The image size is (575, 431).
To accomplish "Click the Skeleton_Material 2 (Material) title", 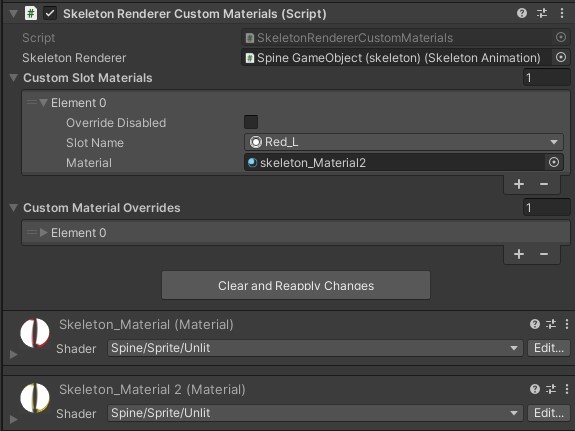I will click(152, 389).
